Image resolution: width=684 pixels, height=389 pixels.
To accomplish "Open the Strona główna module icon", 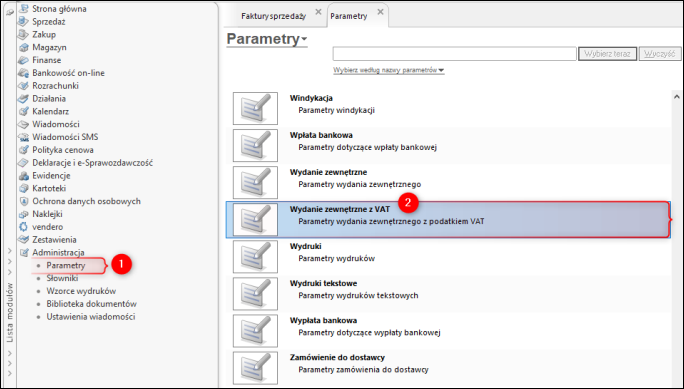I will [23, 9].
